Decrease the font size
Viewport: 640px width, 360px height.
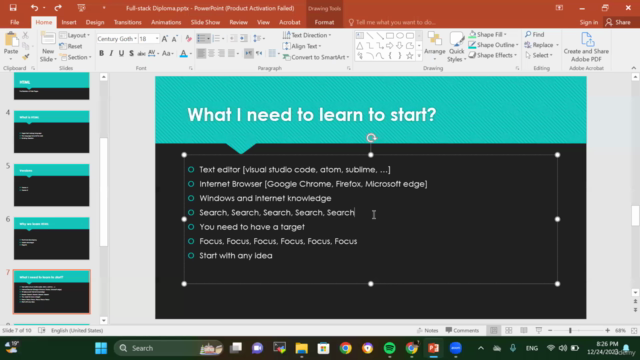[175, 39]
